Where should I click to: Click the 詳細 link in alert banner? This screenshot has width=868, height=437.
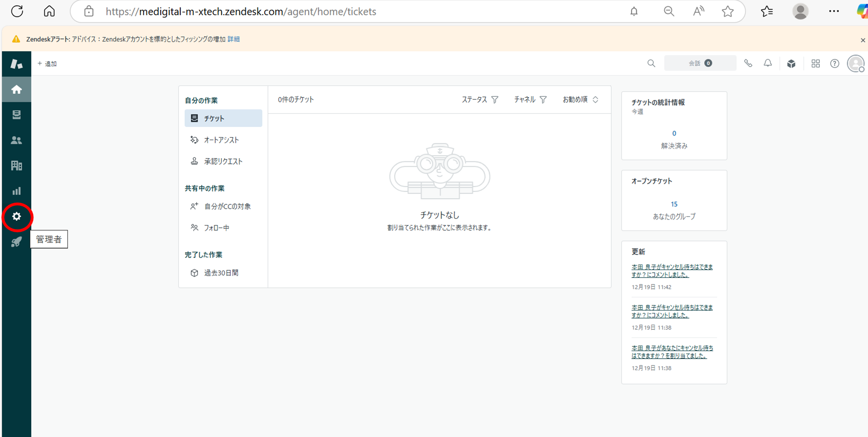point(234,39)
